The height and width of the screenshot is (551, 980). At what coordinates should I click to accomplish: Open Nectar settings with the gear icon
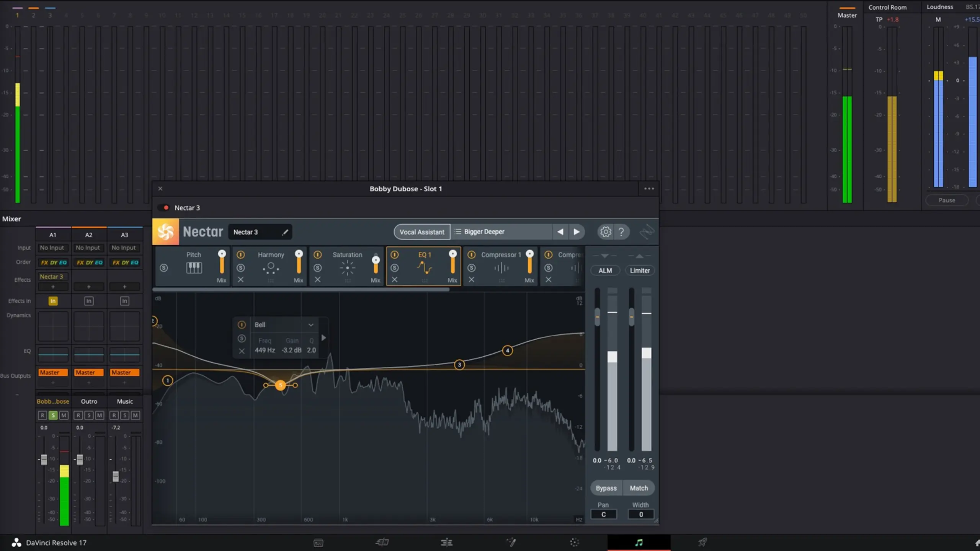click(606, 232)
